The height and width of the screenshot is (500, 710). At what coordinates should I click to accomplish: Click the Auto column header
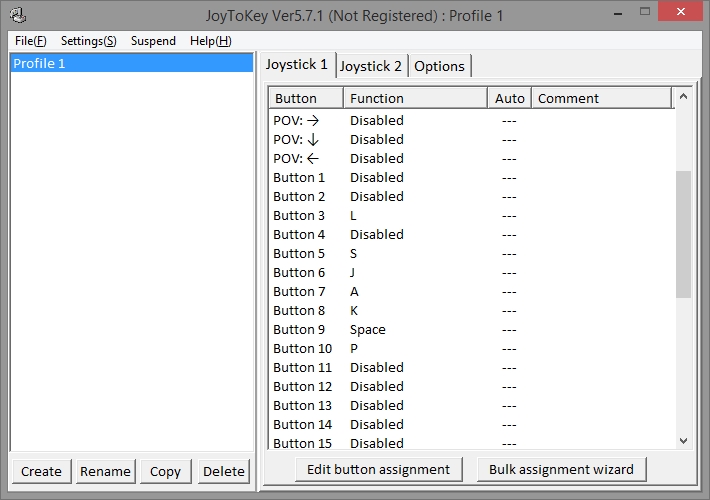[x=509, y=98]
